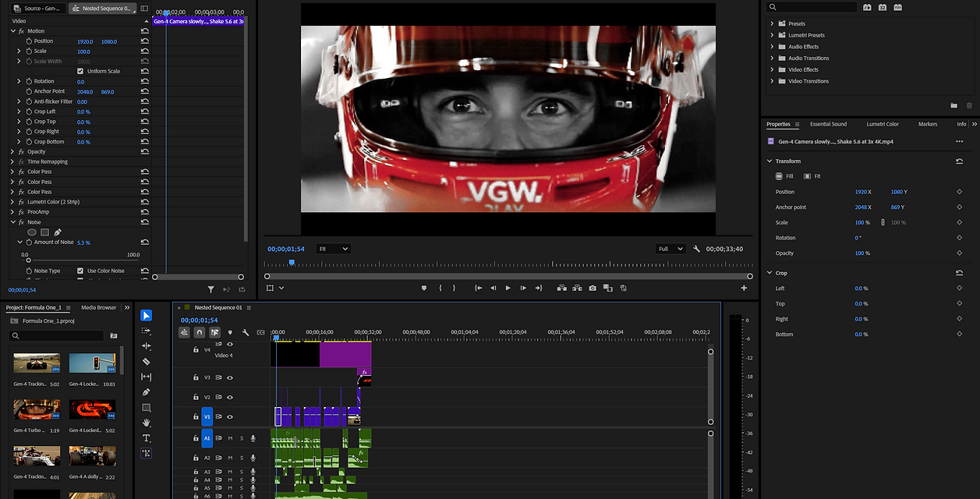
Task: Expand the Lumetri Color (2 Strip) effect
Action: click(13, 202)
